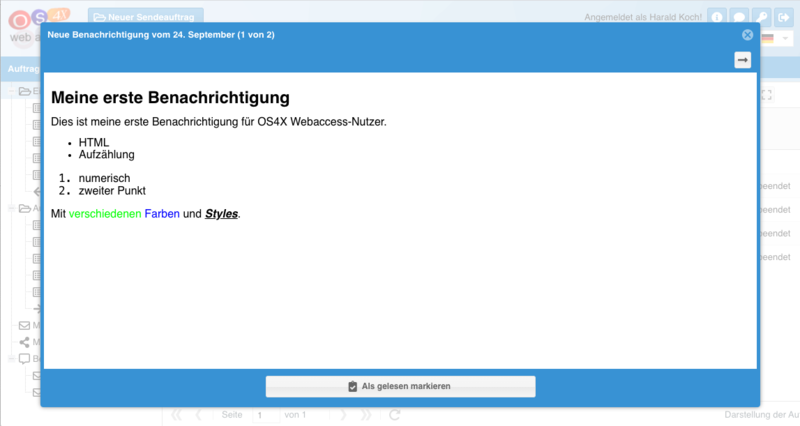Image resolution: width=800 pixels, height=426 pixels.
Task: Click the page number input field
Action: (x=265, y=414)
